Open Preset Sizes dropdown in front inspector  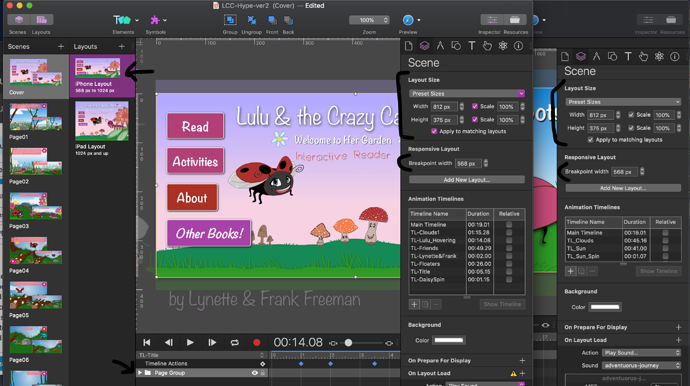(467, 93)
